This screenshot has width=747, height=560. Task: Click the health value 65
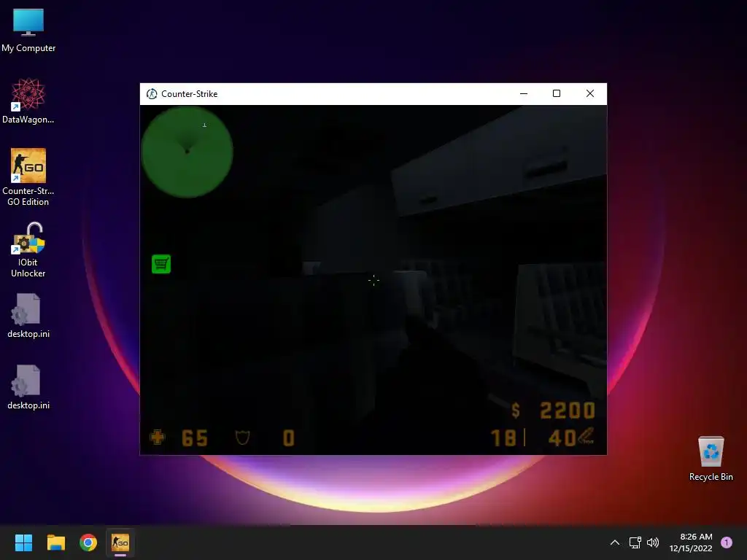pyautogui.click(x=195, y=438)
